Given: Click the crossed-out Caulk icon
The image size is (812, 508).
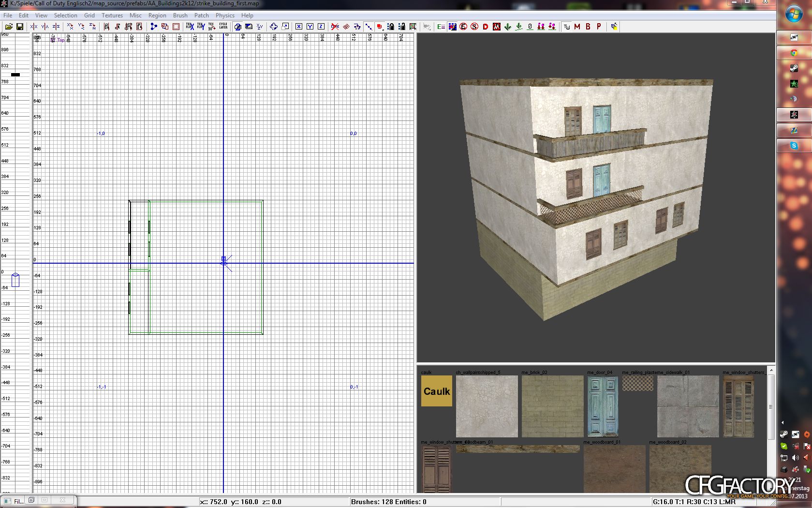Looking at the screenshot, I should 335,27.
